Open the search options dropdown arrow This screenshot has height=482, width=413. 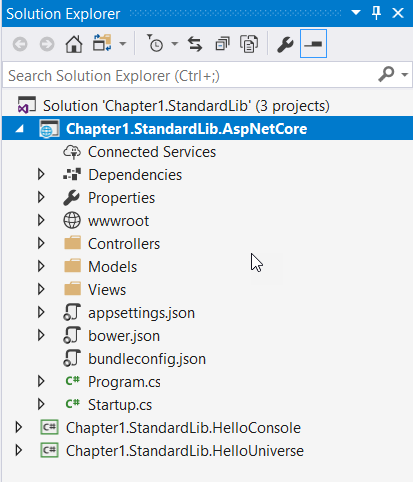pos(405,75)
